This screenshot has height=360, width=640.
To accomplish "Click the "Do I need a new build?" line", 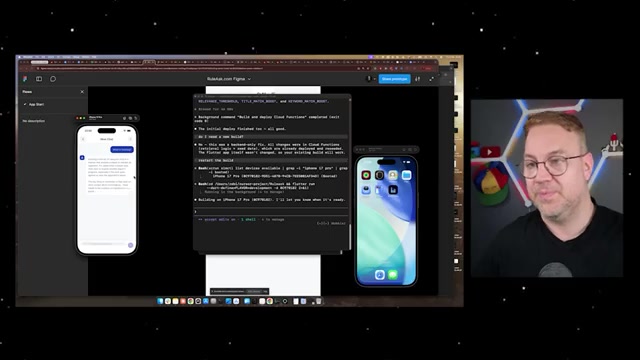I will pos(271,137).
